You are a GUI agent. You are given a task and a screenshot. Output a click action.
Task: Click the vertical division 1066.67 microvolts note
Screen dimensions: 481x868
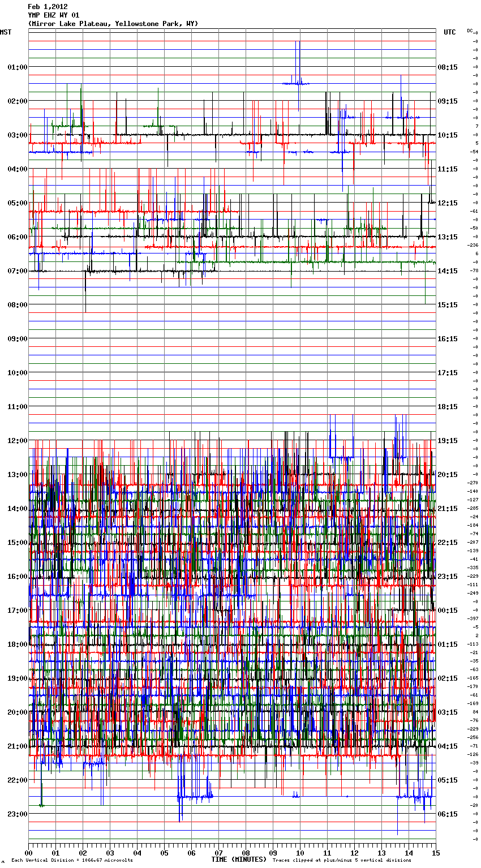click(x=72, y=861)
